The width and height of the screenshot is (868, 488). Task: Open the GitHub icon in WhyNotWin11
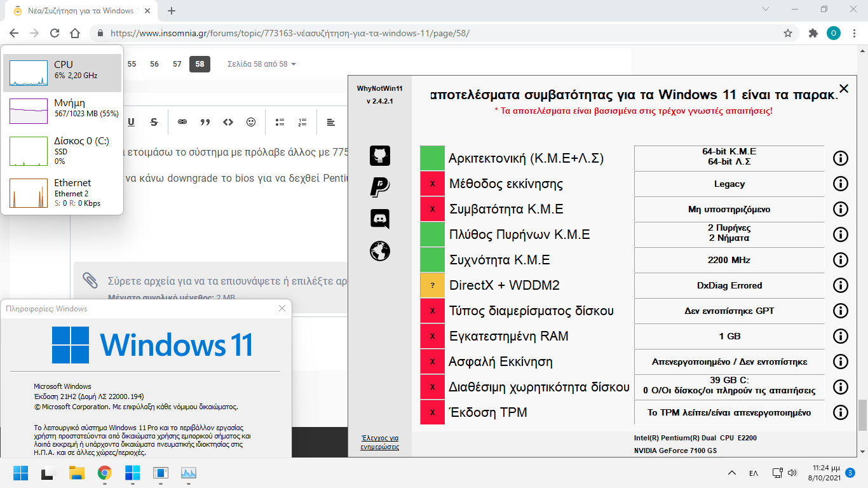[x=380, y=155]
